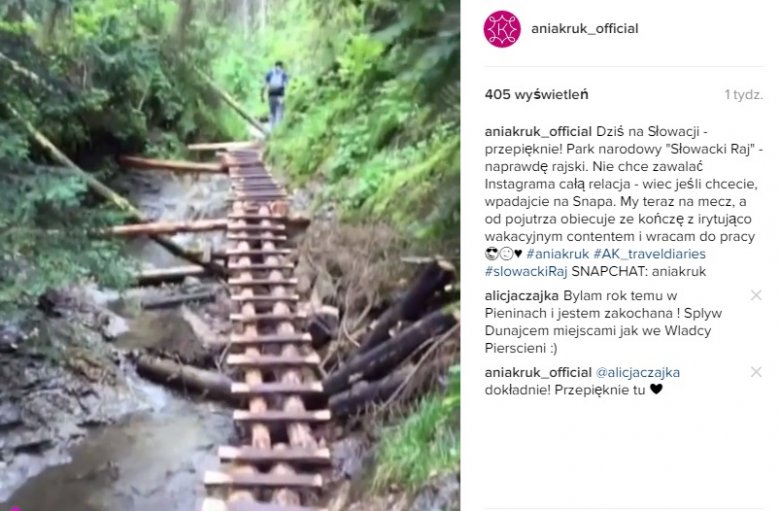Open the #slowackiRaj hashtag
Image resolution: width=780 pixels, height=511 pixels.
(526, 271)
